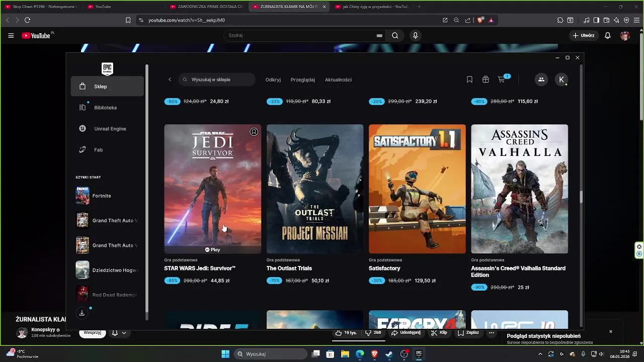Toggle the browser sidebar panel icon
Screen dimensions: 644x362
click(x=596, y=20)
